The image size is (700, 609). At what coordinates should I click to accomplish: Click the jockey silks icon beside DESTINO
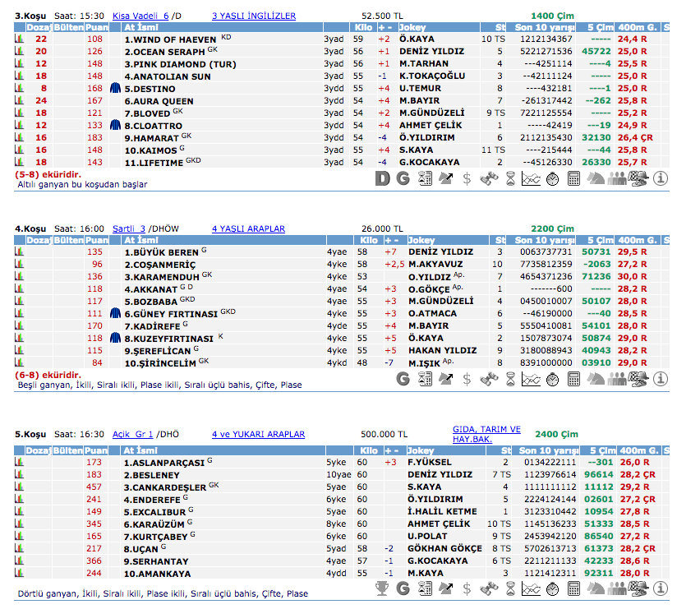tap(115, 88)
